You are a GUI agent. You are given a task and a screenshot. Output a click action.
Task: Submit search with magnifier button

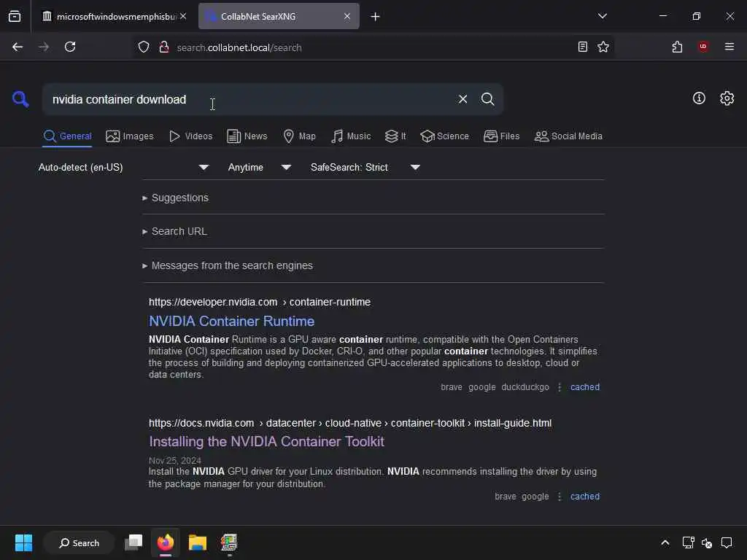click(487, 99)
